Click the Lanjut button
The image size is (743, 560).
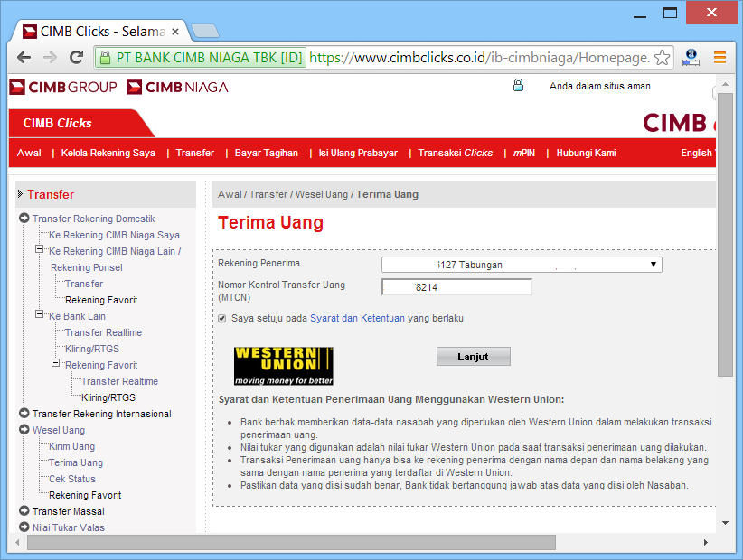474,357
